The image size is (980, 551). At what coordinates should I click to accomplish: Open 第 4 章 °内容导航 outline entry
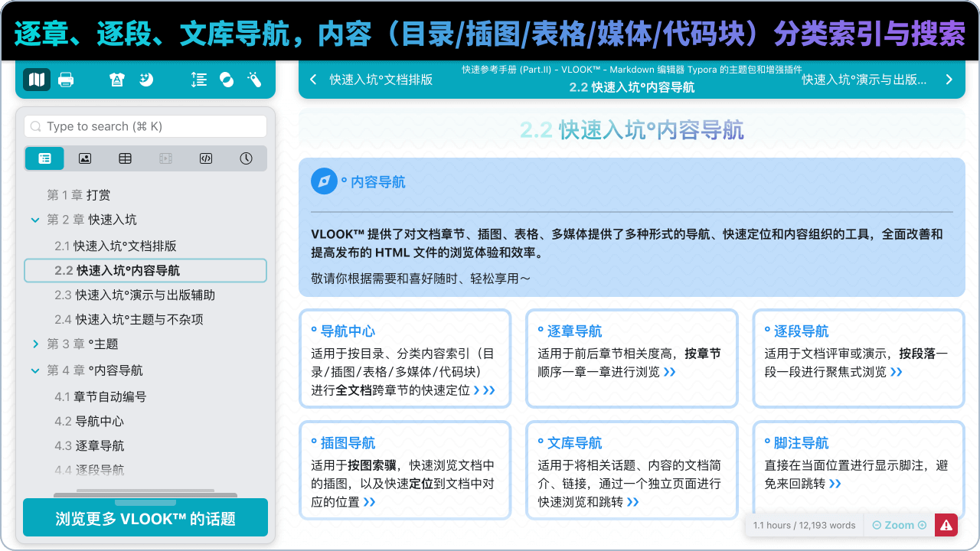95,370
